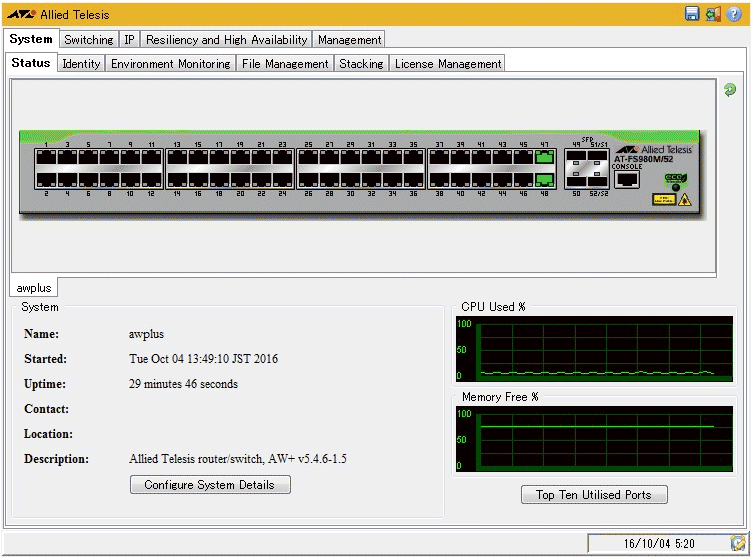Open help via the question mark icon

[734, 14]
